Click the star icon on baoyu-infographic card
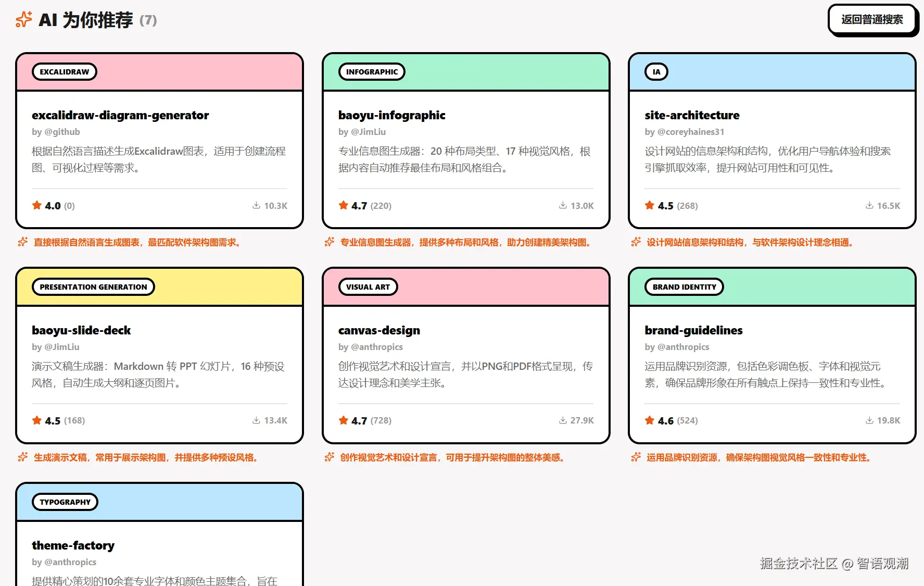The height and width of the screenshot is (586, 924). [x=344, y=205]
